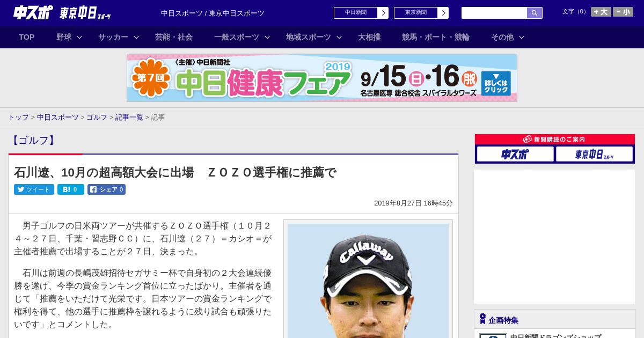The width and height of the screenshot is (644, 338).
Task: Open the 中日新聞 link button
Action: point(356,13)
